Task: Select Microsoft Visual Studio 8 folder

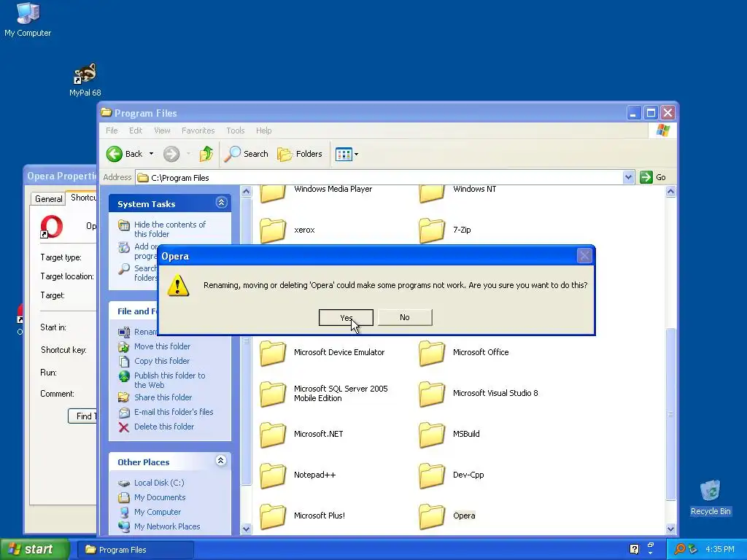Action: click(x=432, y=394)
